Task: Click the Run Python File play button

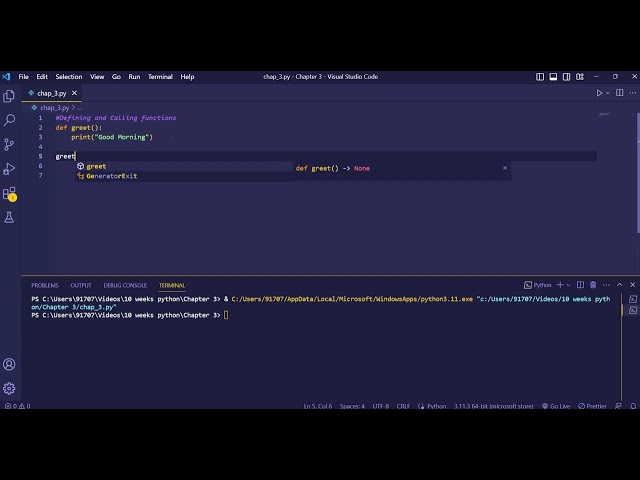Action: [x=600, y=93]
